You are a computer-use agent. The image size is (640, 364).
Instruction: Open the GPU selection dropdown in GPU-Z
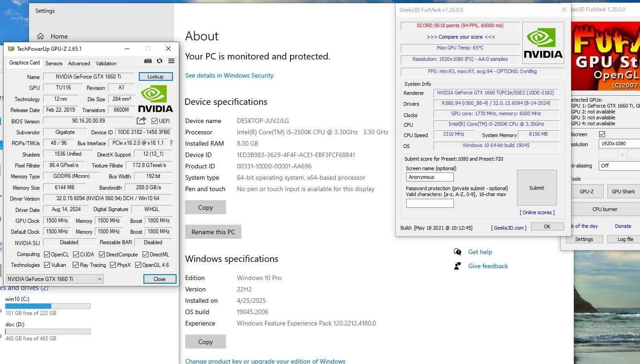point(55,279)
